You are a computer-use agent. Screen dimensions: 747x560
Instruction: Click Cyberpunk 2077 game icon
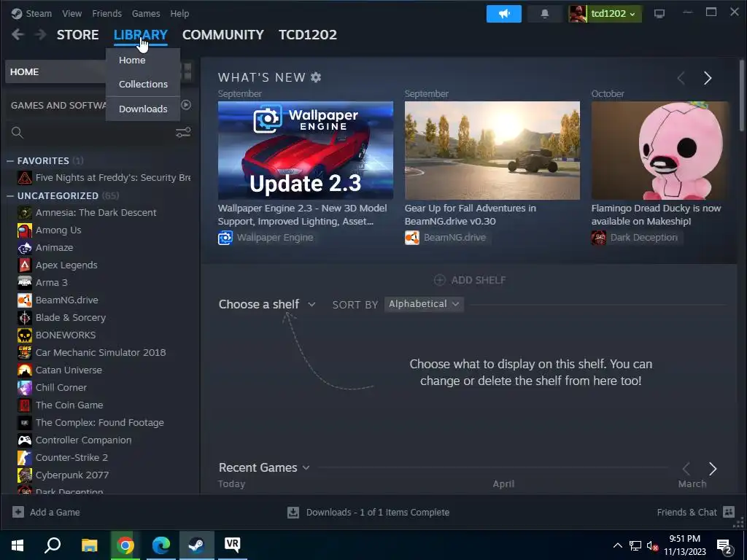[25, 475]
